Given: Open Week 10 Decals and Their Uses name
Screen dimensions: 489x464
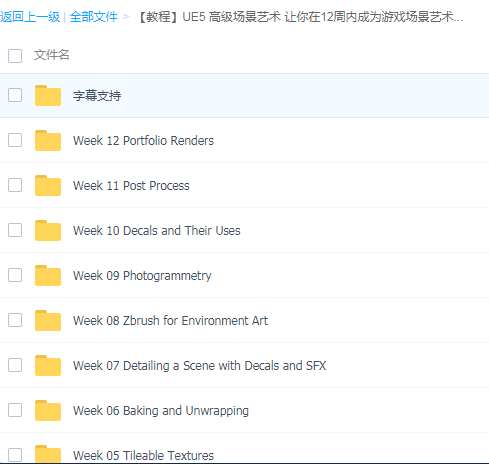Looking at the screenshot, I should pyautogui.click(x=157, y=231).
